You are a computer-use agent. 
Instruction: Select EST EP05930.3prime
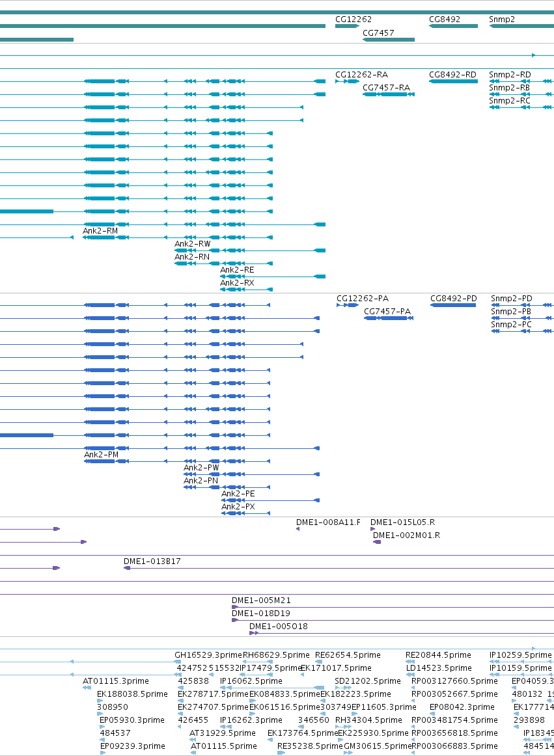point(132,720)
